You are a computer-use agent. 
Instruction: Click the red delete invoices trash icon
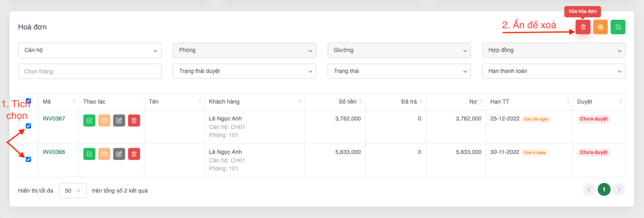[583, 27]
